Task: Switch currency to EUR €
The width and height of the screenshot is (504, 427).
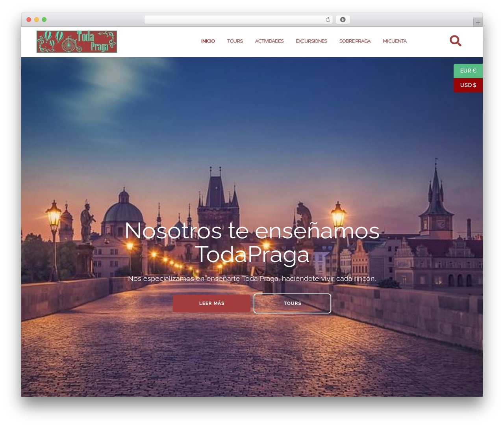Action: tap(468, 71)
